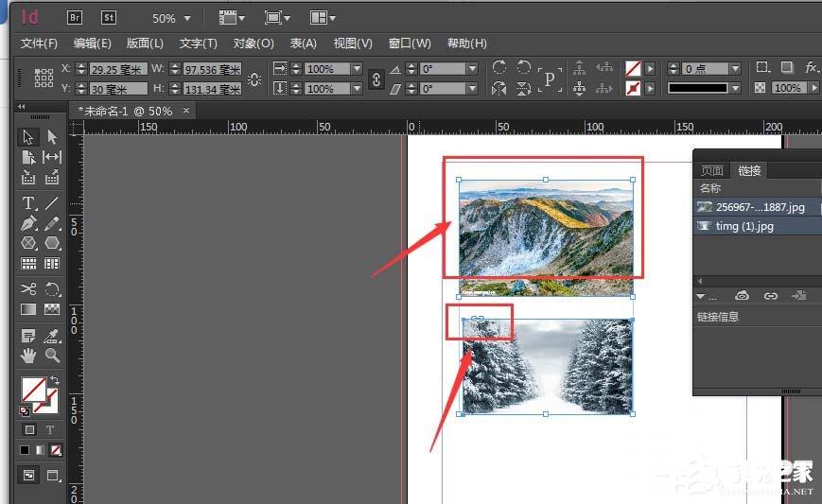Choose the Line tool
The height and width of the screenshot is (504, 822).
coord(51,202)
